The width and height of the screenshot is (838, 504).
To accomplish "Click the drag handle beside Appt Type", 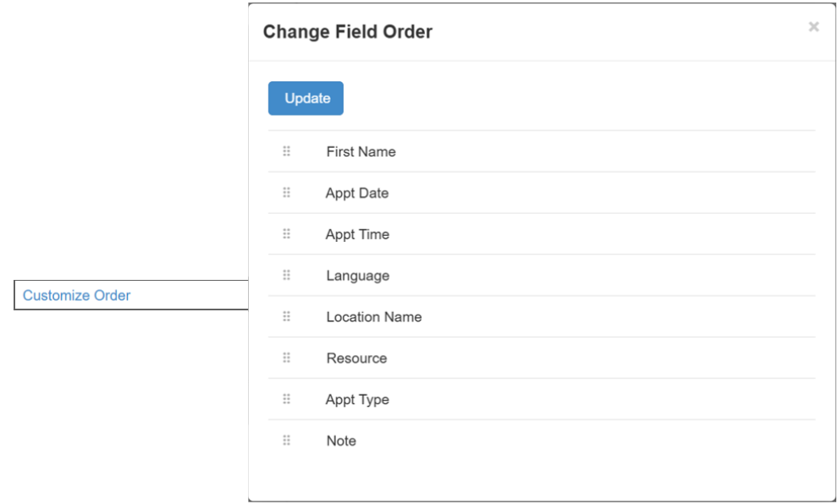I will [x=286, y=399].
